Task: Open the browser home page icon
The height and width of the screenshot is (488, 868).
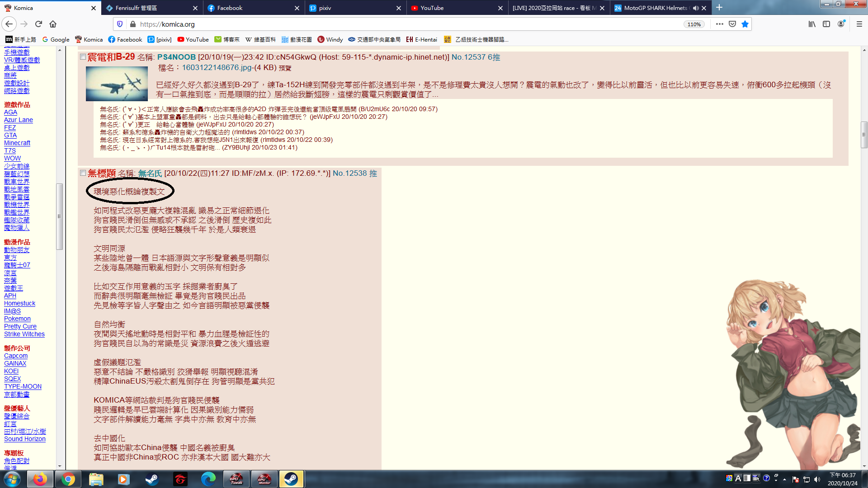Action: click(53, 24)
